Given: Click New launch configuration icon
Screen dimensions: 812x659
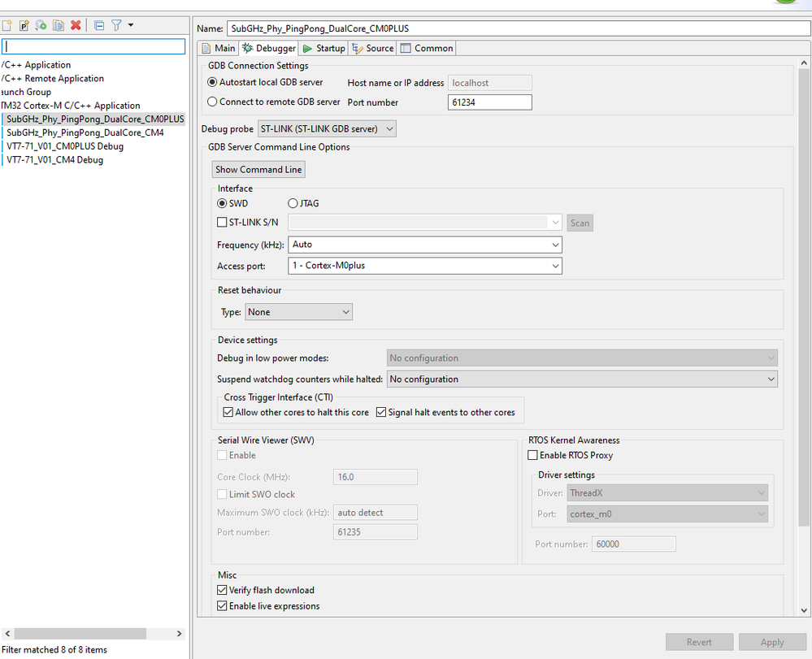Looking at the screenshot, I should [x=7, y=25].
